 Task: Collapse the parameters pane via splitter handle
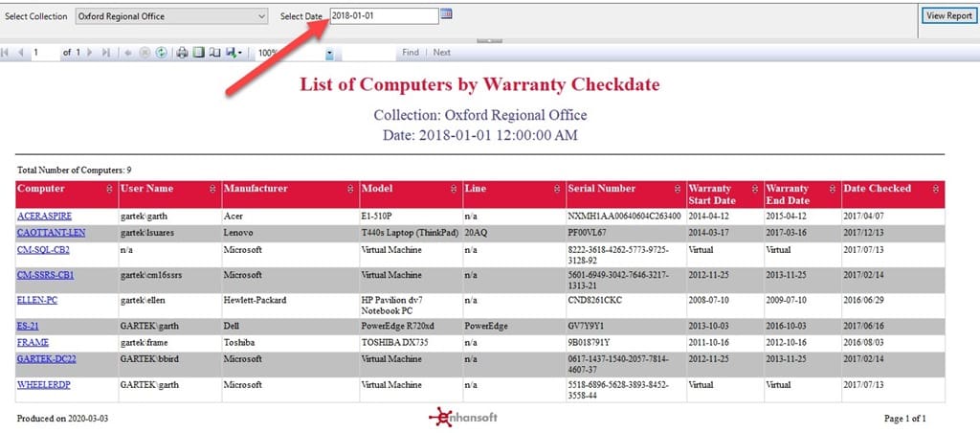(489, 41)
